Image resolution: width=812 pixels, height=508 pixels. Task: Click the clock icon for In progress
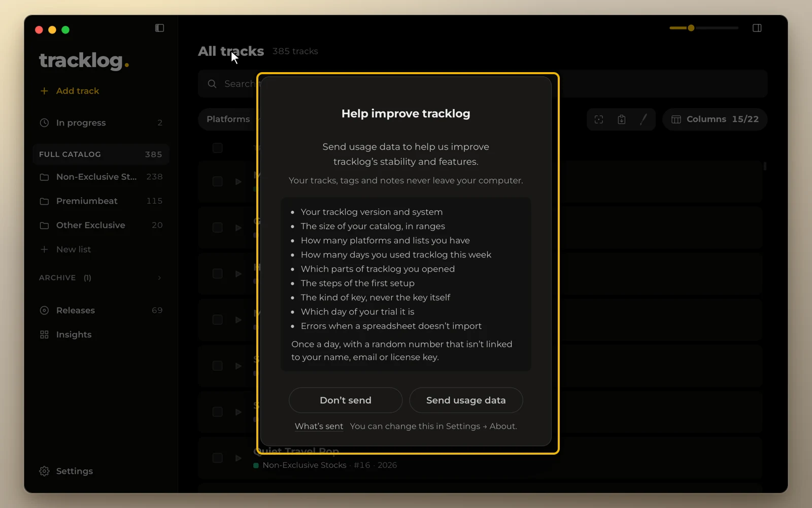tap(44, 123)
